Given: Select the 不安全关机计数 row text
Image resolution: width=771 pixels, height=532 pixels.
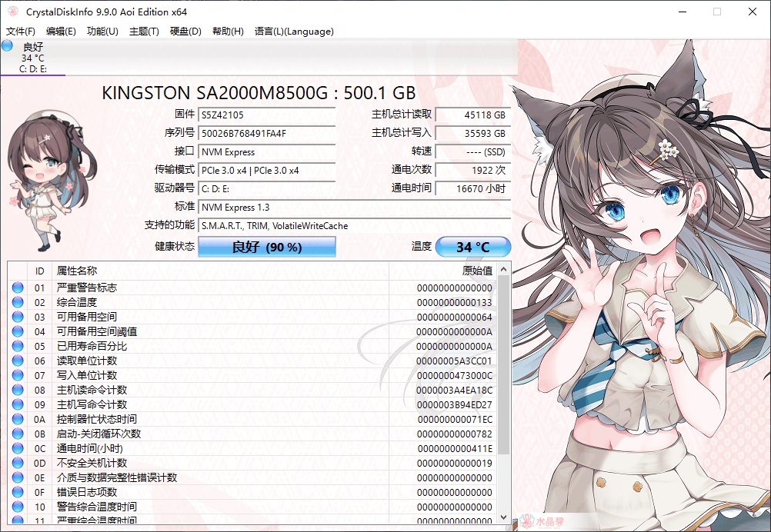Looking at the screenshot, I should [92, 463].
